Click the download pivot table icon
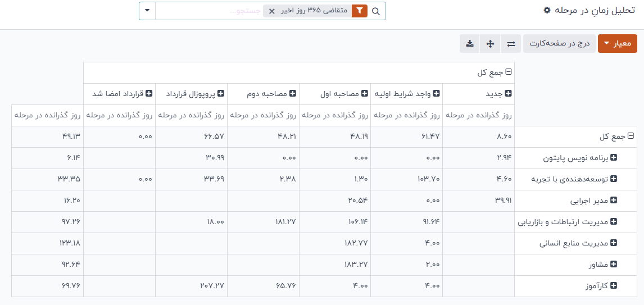The image size is (644, 305). pyautogui.click(x=469, y=44)
